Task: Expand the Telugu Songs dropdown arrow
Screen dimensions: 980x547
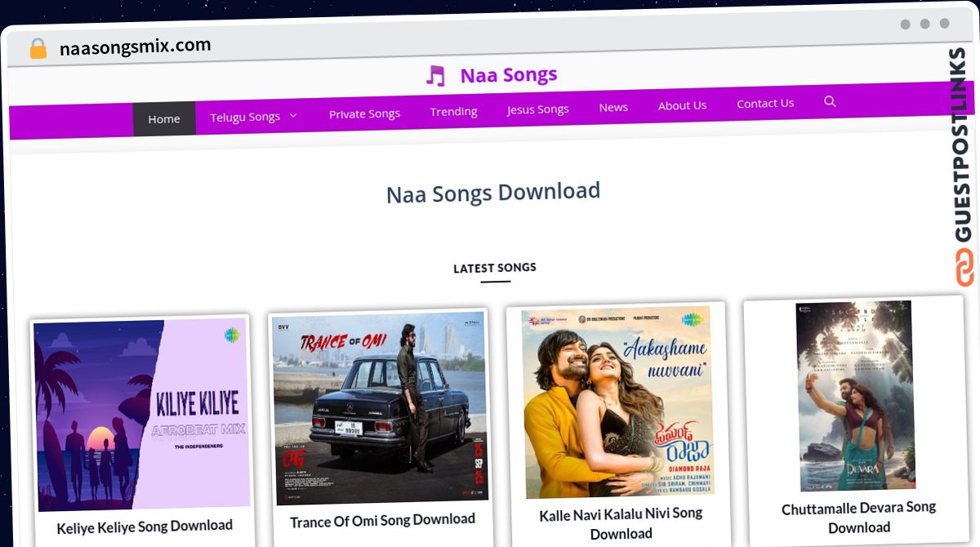Action: [293, 116]
